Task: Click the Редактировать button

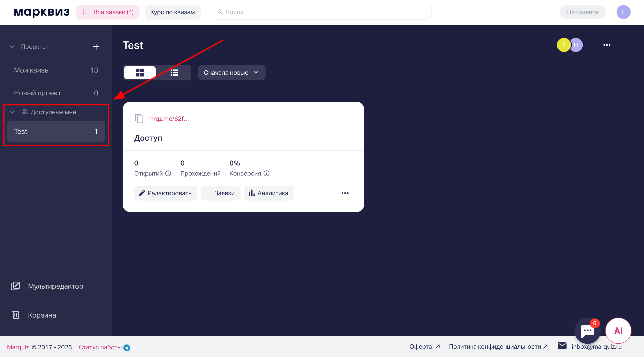Action: point(166,193)
